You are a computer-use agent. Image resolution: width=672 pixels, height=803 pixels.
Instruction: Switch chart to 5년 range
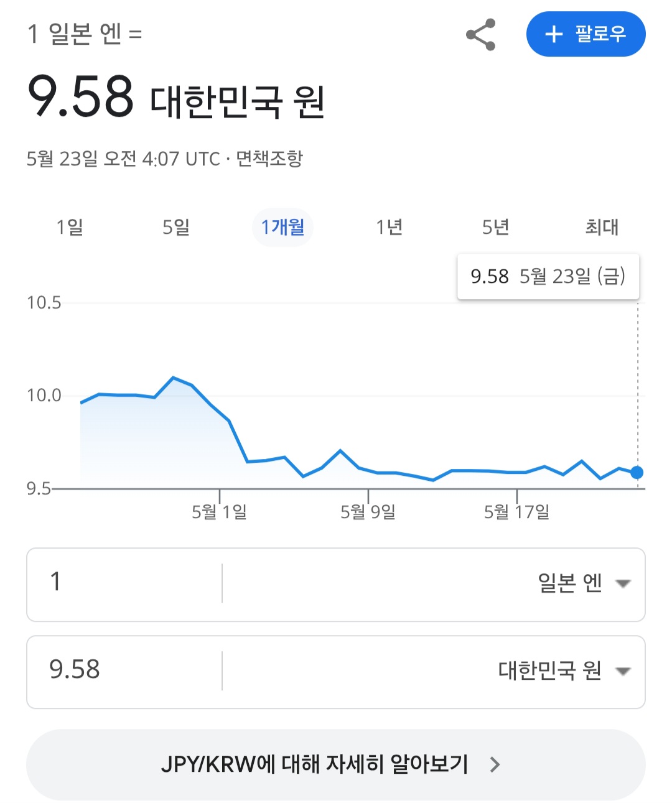496,227
